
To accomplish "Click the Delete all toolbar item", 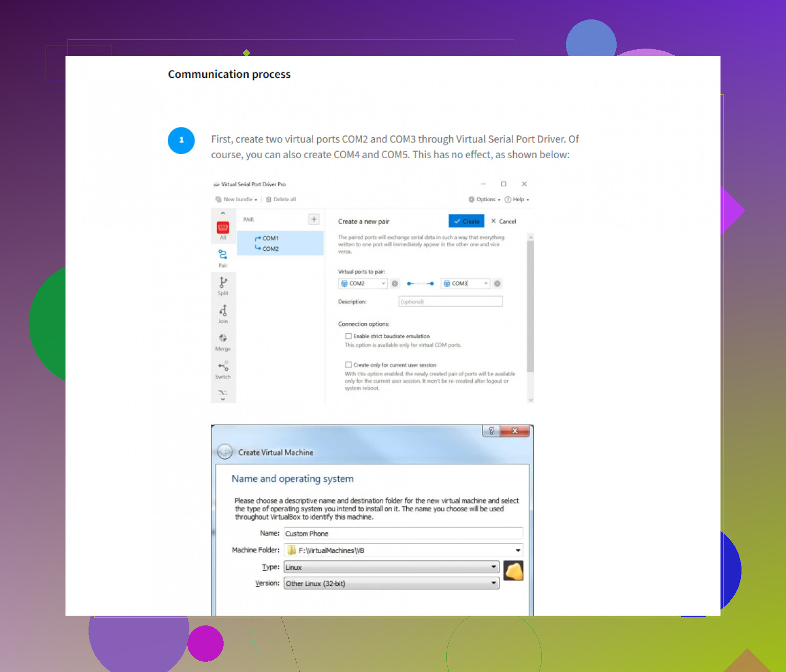I will (x=281, y=200).
